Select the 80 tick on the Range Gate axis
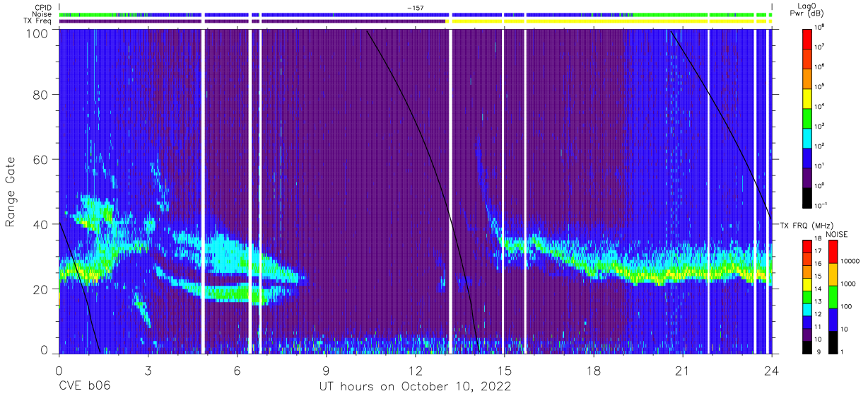 40,95
